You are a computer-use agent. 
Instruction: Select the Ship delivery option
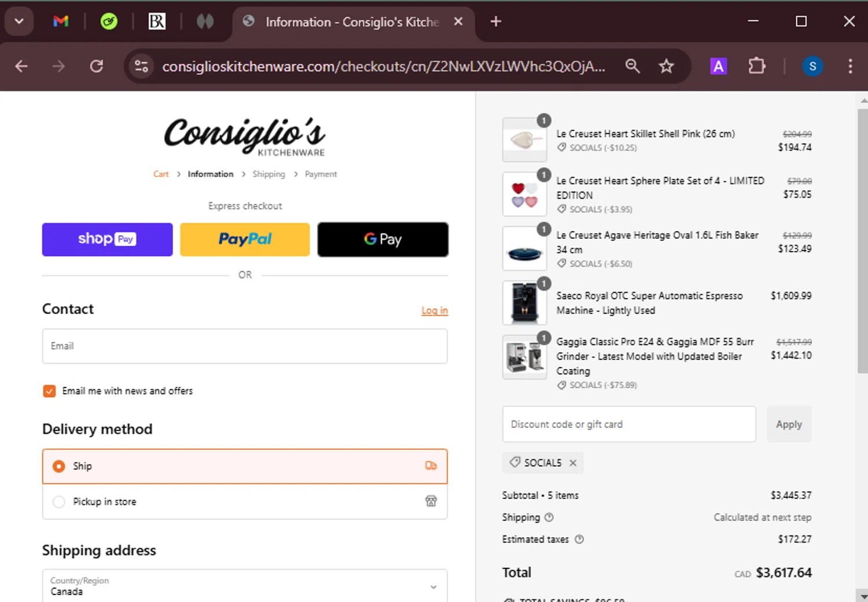(245, 466)
